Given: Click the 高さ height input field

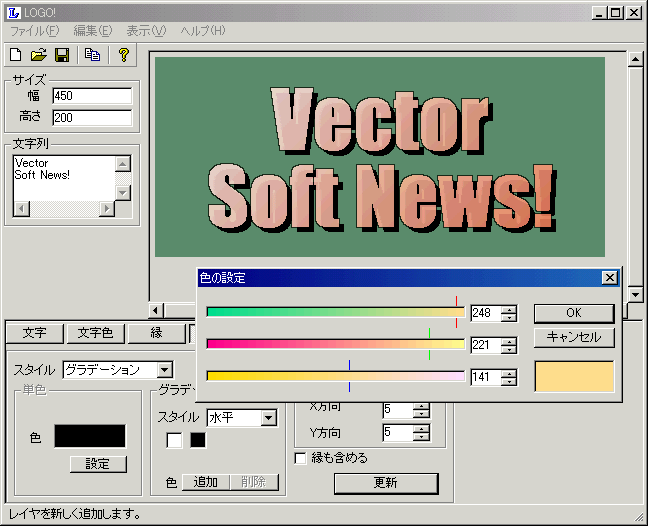Looking at the screenshot, I should coord(92,118).
